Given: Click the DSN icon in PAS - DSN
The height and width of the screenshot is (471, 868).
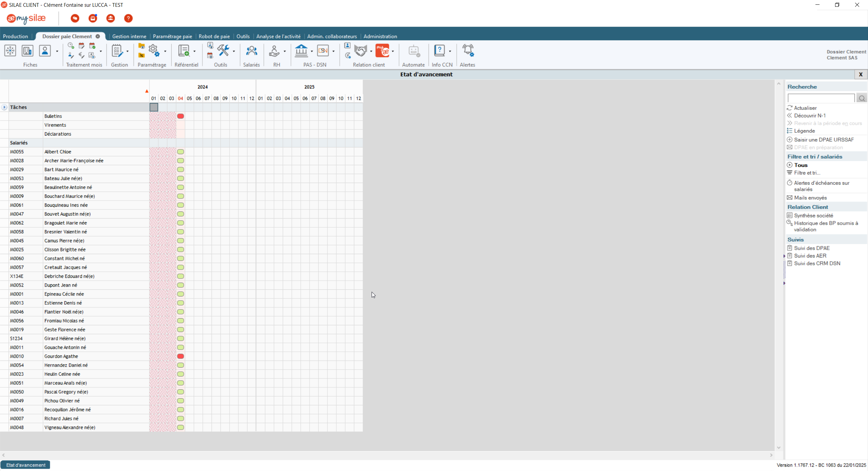Looking at the screenshot, I should pos(322,51).
